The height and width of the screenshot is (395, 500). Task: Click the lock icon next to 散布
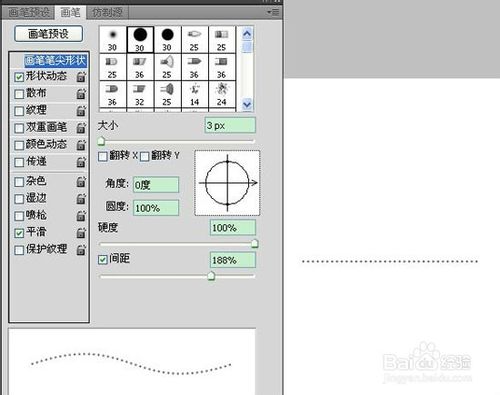81,94
